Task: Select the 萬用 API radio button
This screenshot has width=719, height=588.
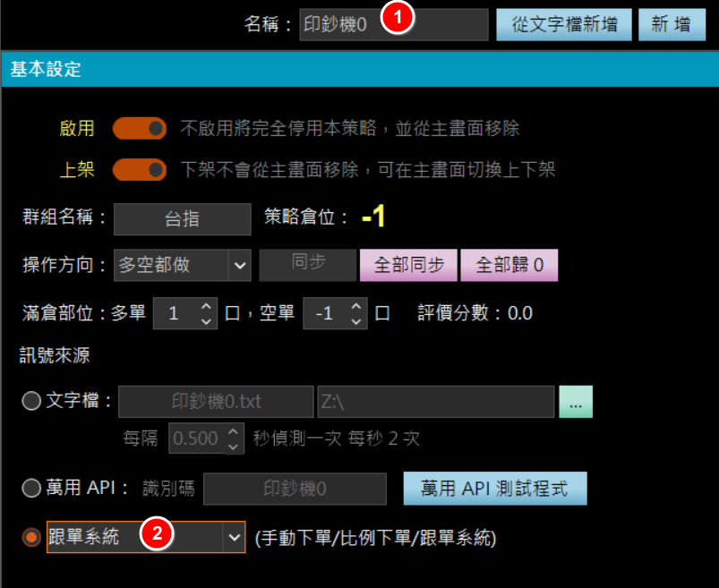Action: pyautogui.click(x=31, y=488)
